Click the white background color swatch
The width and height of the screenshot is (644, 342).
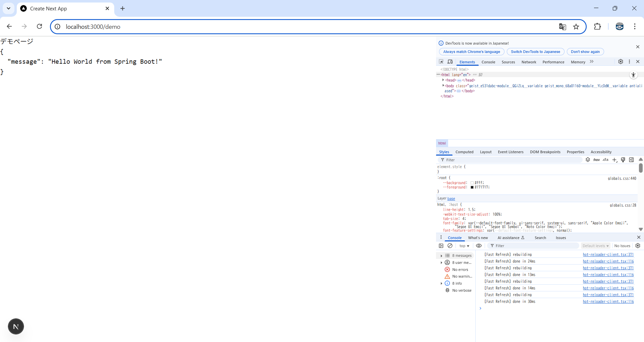[472, 183]
